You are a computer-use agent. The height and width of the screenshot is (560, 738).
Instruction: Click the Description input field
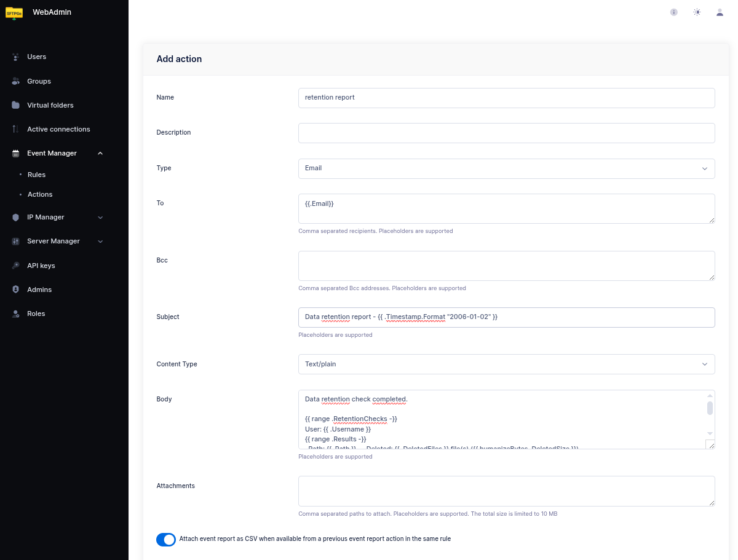click(506, 133)
